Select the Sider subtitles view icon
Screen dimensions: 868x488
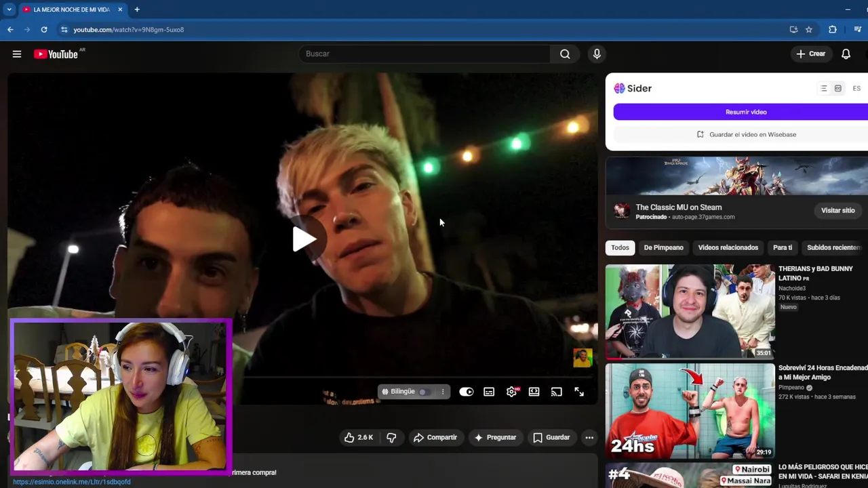tap(838, 89)
